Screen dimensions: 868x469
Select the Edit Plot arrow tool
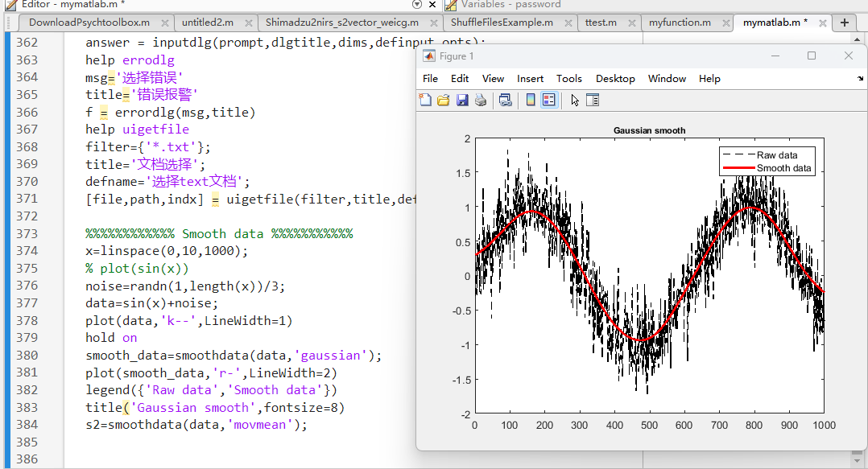[x=574, y=101]
